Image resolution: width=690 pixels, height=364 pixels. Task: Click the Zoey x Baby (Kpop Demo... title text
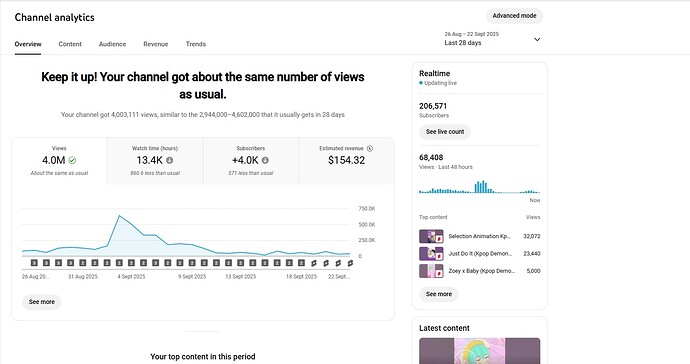(x=481, y=271)
